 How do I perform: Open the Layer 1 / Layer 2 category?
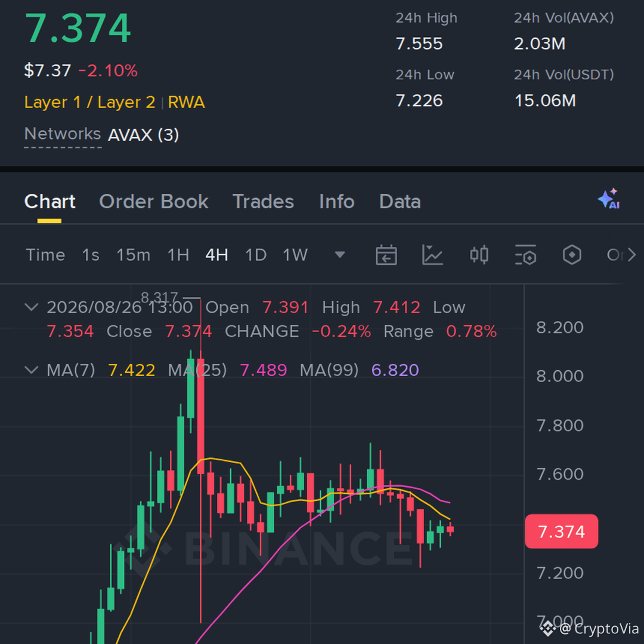(89, 102)
